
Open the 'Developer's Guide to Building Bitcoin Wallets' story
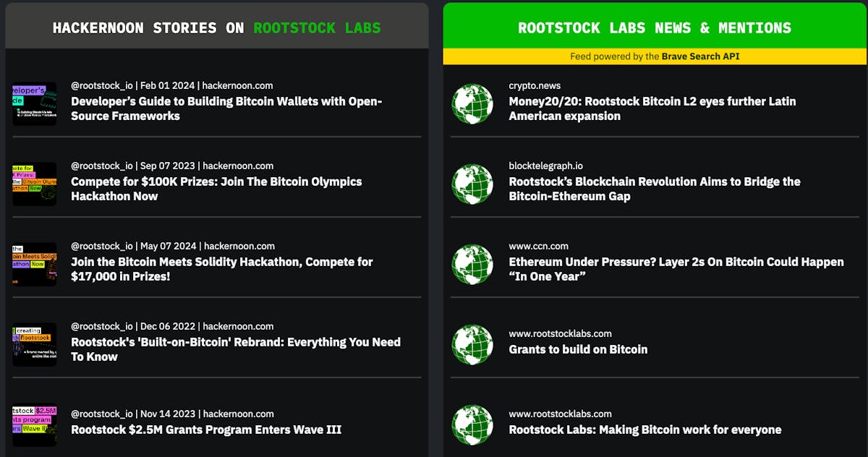[226, 109]
